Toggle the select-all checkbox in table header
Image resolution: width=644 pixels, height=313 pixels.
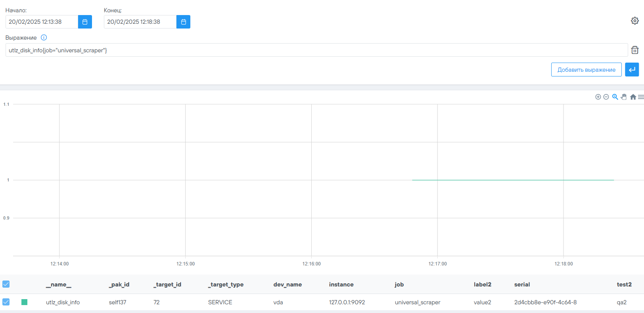click(x=6, y=284)
